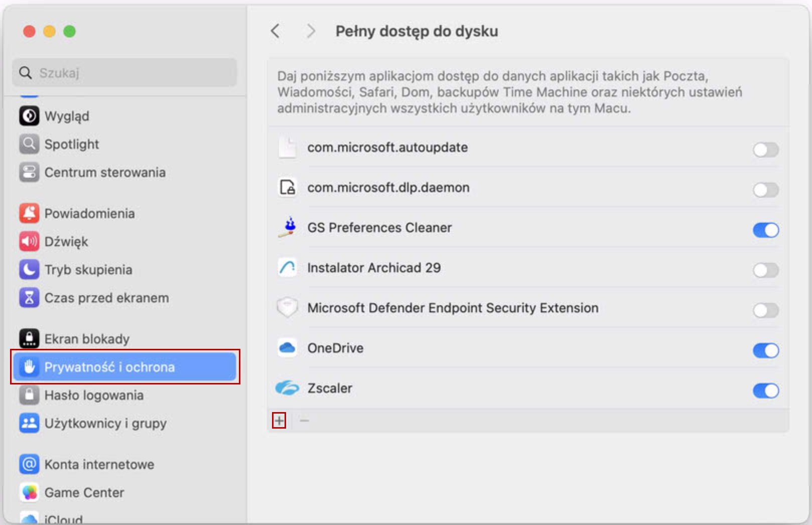Viewport: 812px width, 525px height.
Task: Open Konta internetowe settings
Action: 99,464
